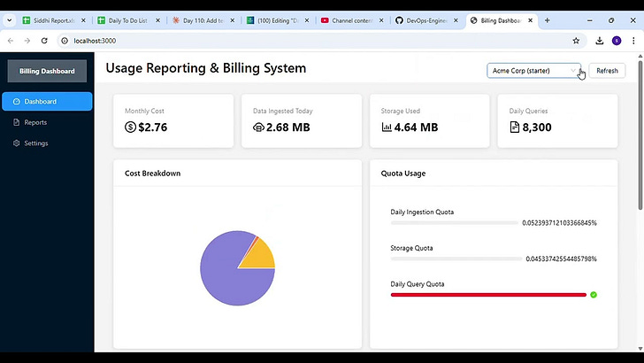Close the Billing Dashboard browser tab
Viewport: 644px width, 363px height.
tap(530, 20)
